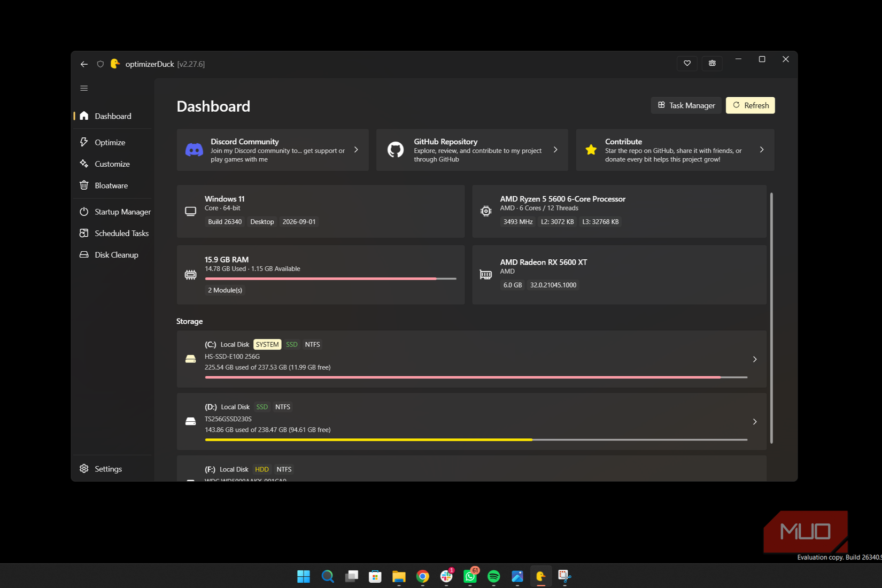Click the 3493 MHz badge
The image size is (882, 588).
coord(517,222)
